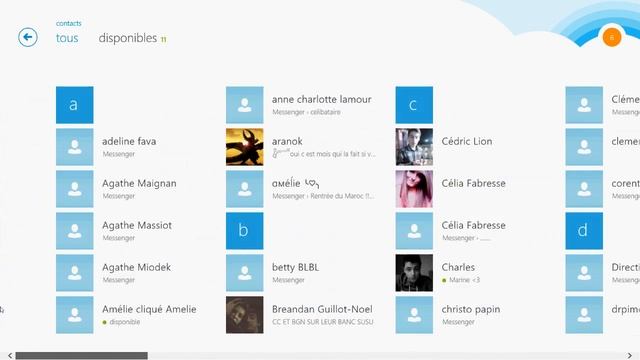Viewport: 640px width, 360px height.
Task: Open drpim contact's default avatar
Action: [584, 315]
